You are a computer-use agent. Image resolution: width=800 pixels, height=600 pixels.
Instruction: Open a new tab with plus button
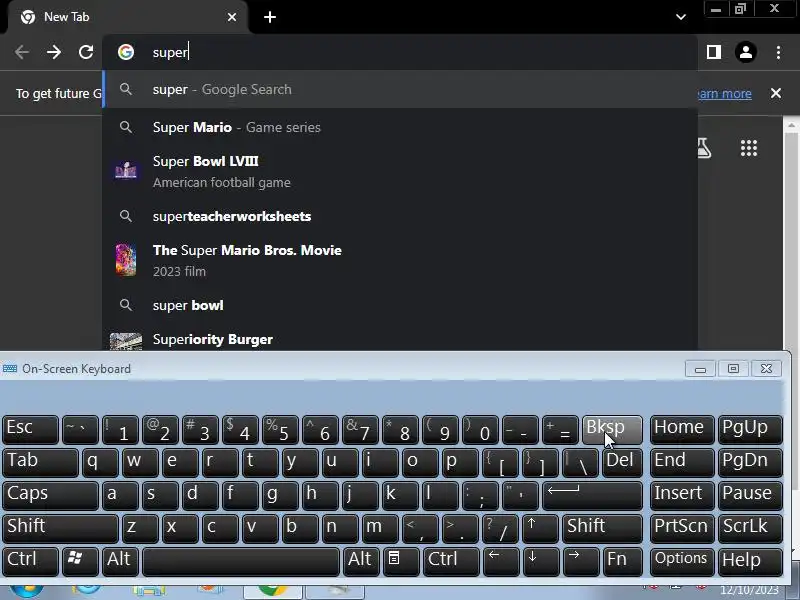coord(270,17)
